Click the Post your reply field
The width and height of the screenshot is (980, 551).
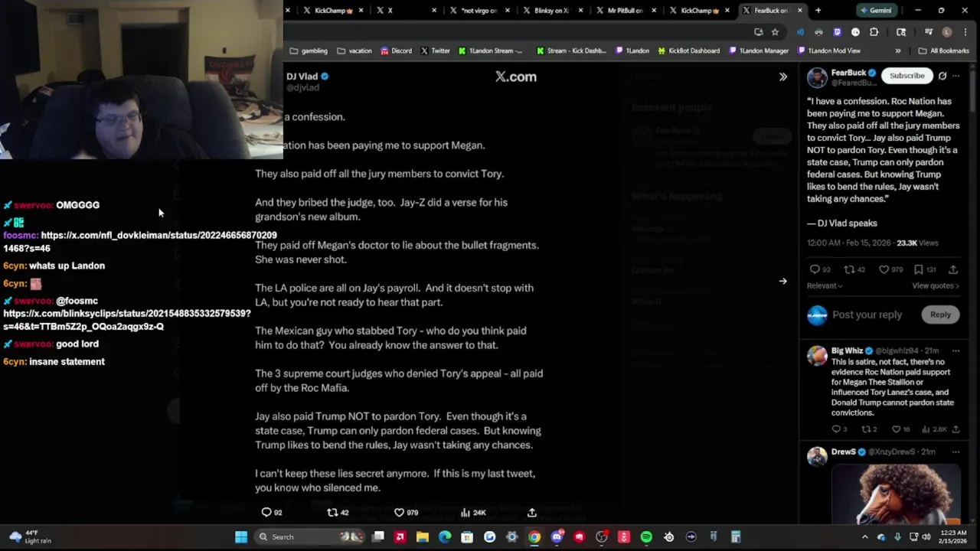pyautogui.click(x=867, y=315)
